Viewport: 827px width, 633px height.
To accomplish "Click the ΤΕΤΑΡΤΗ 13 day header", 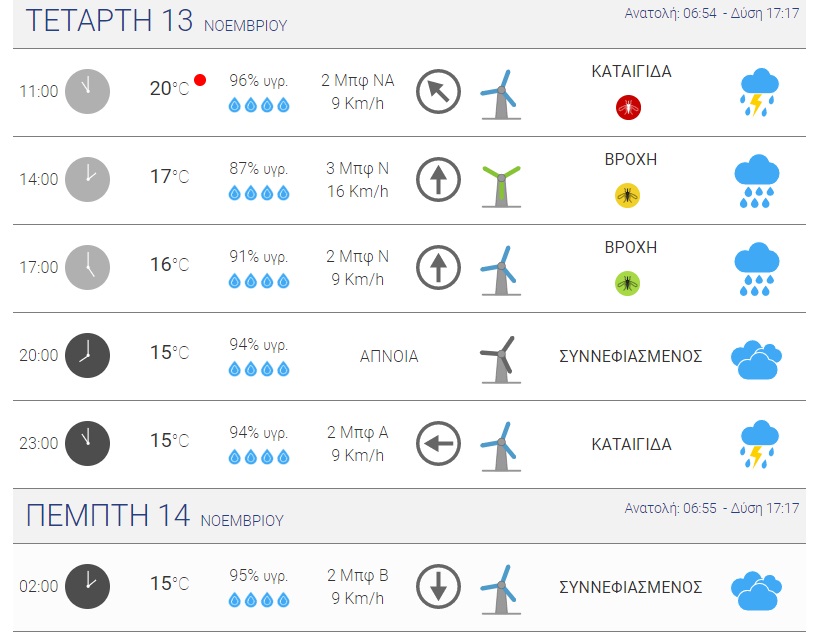I will (x=109, y=20).
